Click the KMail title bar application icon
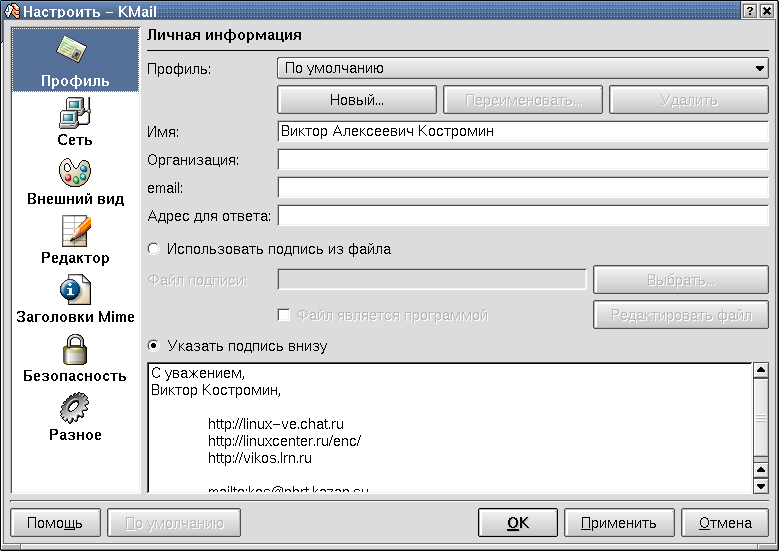 11,10
